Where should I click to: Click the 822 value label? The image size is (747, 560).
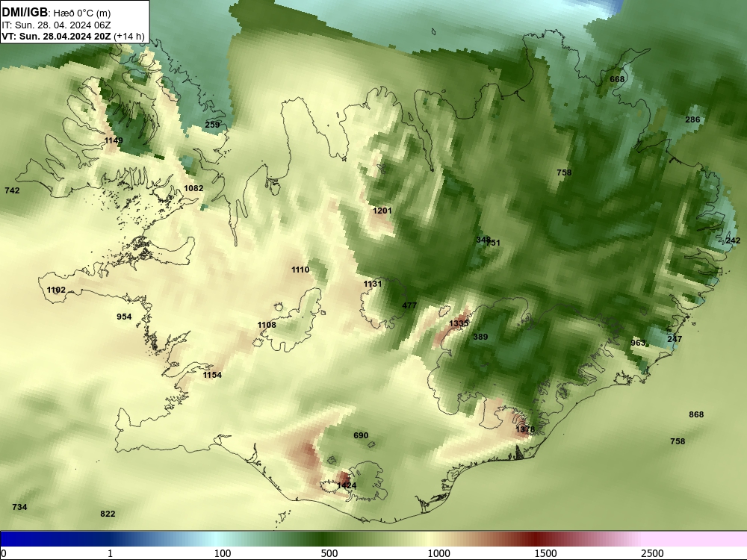click(108, 514)
